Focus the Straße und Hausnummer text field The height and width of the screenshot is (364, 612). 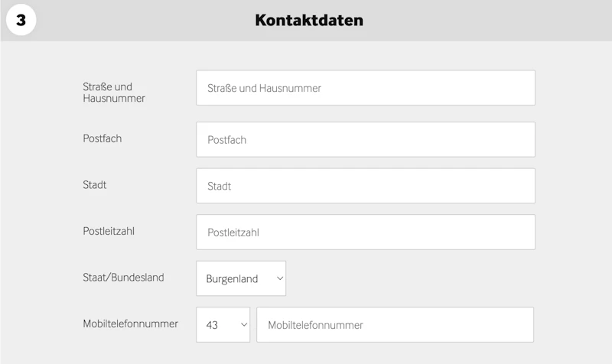click(x=365, y=88)
